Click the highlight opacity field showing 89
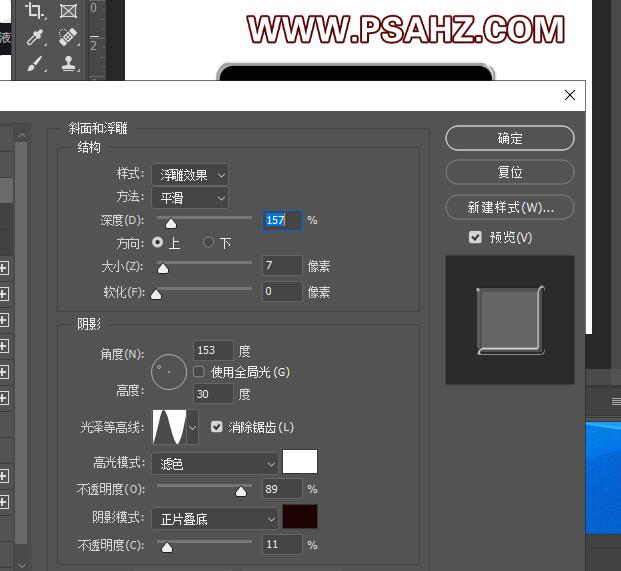Viewport: 621px width, 571px height. pos(282,489)
